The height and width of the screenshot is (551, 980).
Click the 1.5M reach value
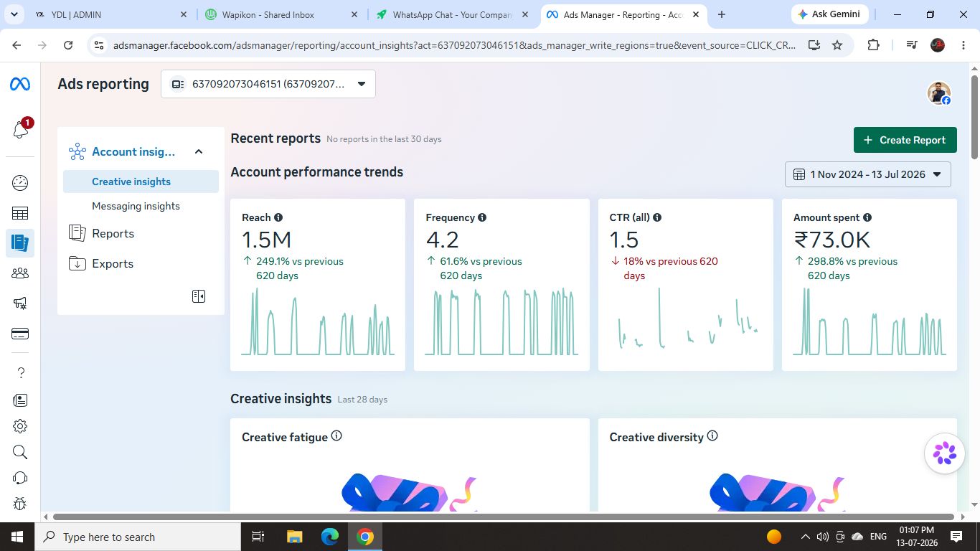point(267,240)
